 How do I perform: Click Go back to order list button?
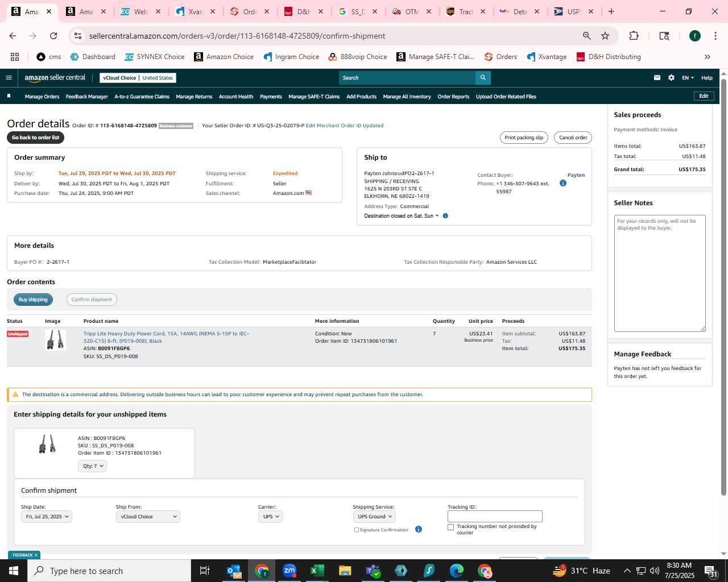35,138
